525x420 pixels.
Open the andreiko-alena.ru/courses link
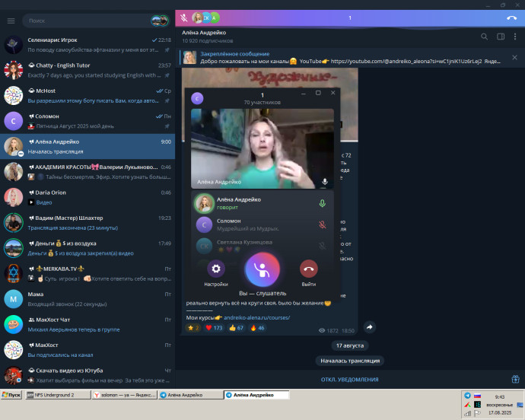[x=257, y=317]
